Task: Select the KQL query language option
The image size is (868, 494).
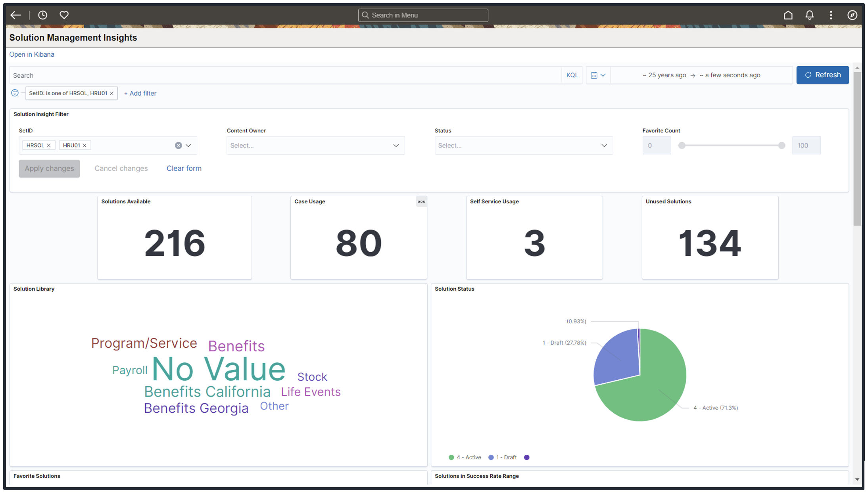Action: coord(572,75)
